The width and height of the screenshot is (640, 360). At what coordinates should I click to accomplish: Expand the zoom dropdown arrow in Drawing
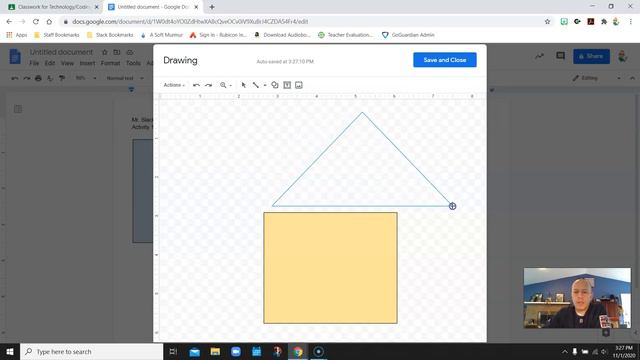click(x=231, y=86)
